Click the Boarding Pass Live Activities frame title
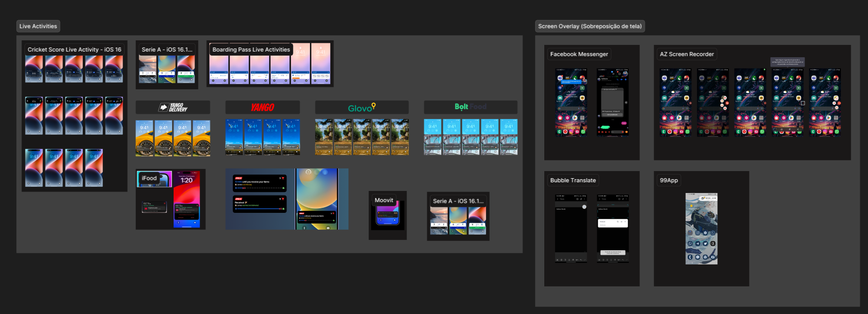868x314 pixels. coord(251,50)
